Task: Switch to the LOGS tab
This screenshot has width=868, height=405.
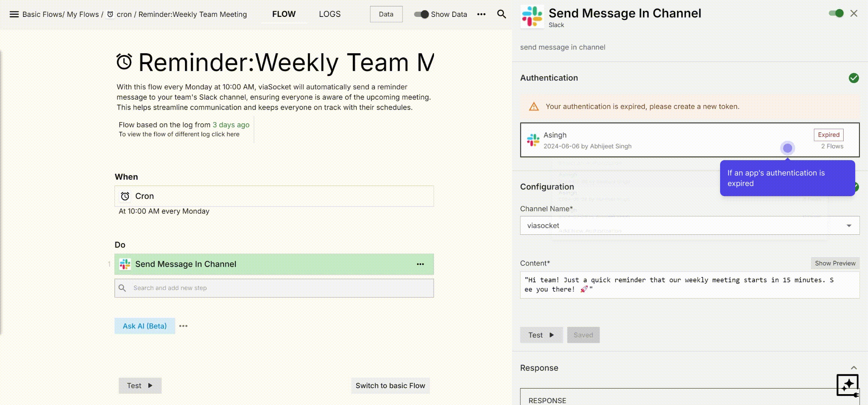Action: click(x=330, y=14)
